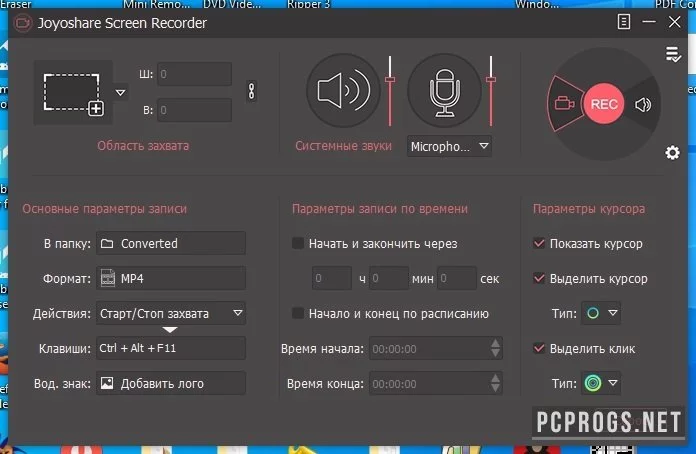Adjust the system sound volume slider
696x454 pixels.
390,80
